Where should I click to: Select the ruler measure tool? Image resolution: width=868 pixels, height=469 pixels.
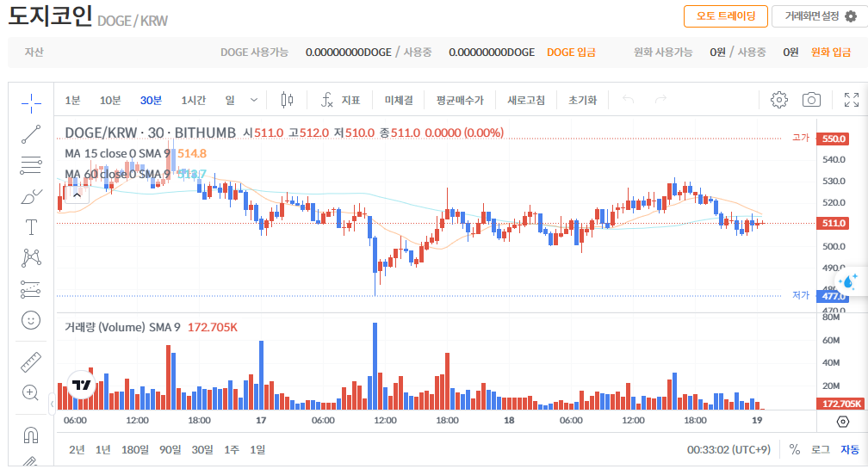pos(31,361)
